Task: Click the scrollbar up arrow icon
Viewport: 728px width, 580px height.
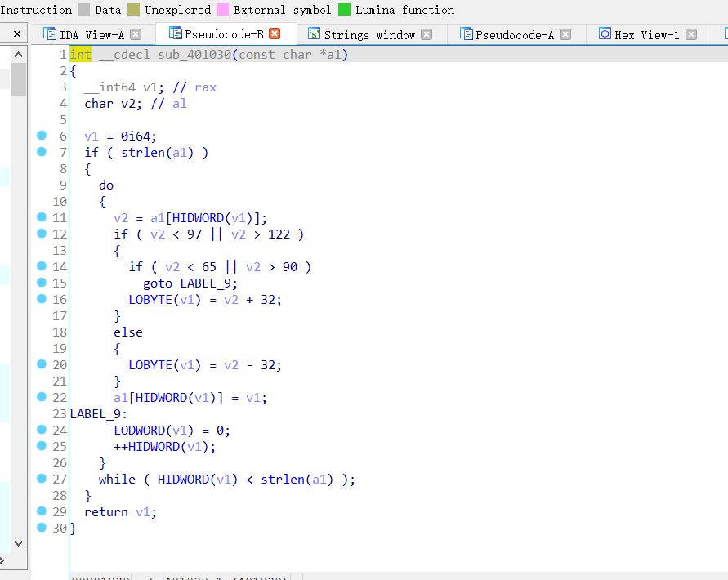Action: pos(17,54)
